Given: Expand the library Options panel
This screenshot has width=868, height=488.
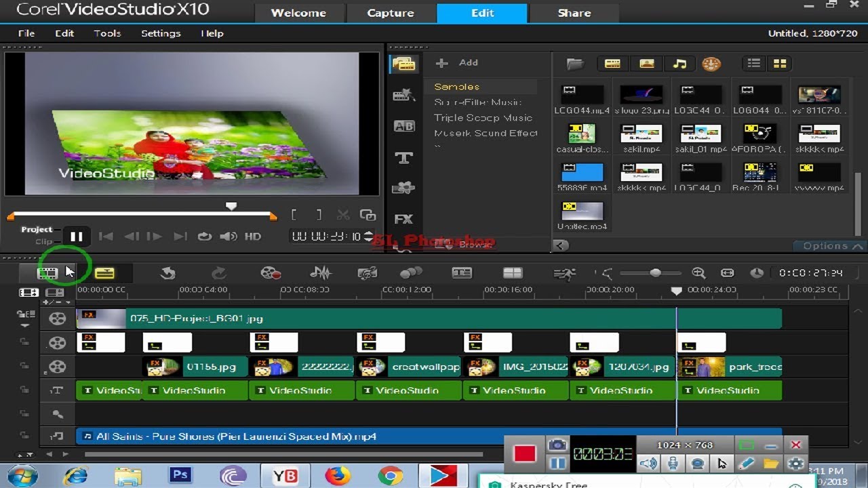Looking at the screenshot, I should click(x=832, y=246).
